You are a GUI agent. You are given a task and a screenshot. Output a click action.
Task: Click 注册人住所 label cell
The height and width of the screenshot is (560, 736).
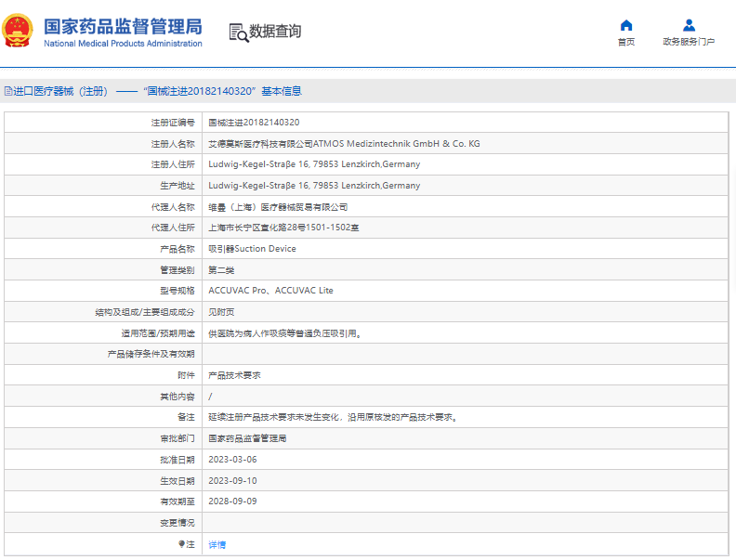tap(103, 164)
